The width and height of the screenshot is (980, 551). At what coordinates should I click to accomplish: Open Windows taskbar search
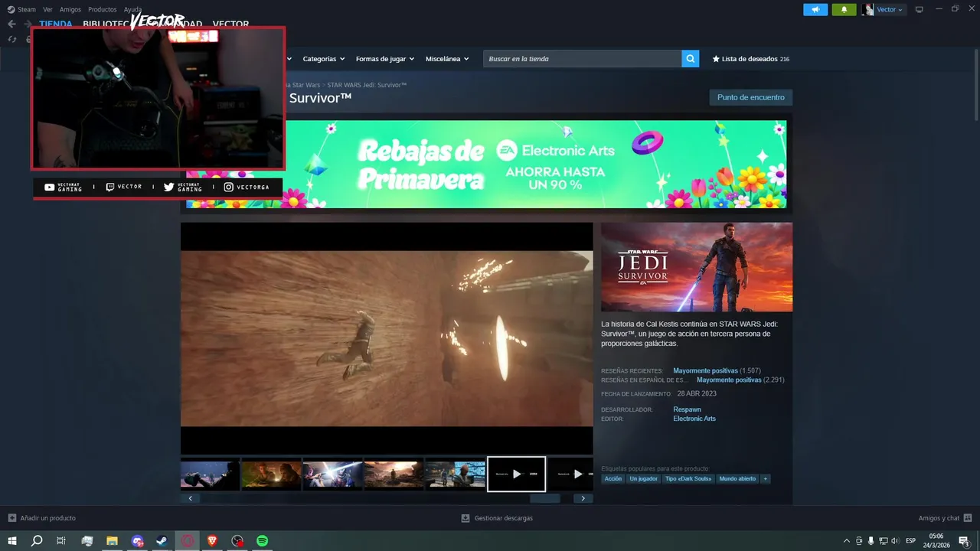37,541
